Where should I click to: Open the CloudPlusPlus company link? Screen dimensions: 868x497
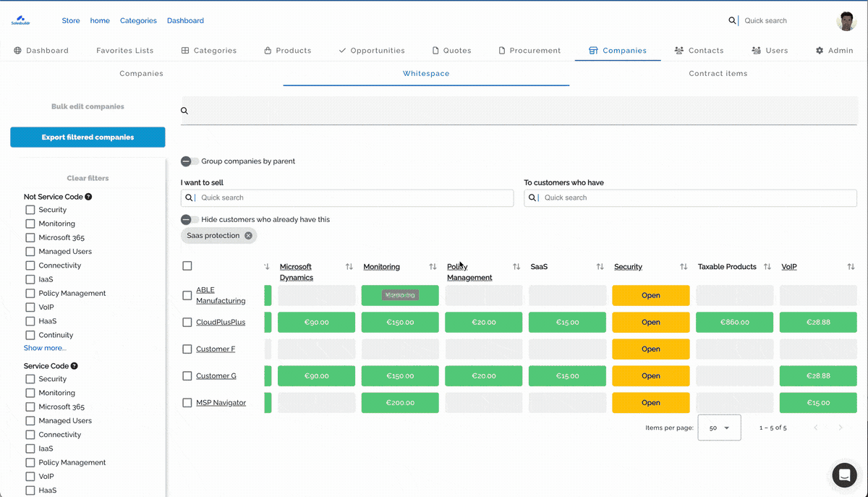(x=221, y=323)
